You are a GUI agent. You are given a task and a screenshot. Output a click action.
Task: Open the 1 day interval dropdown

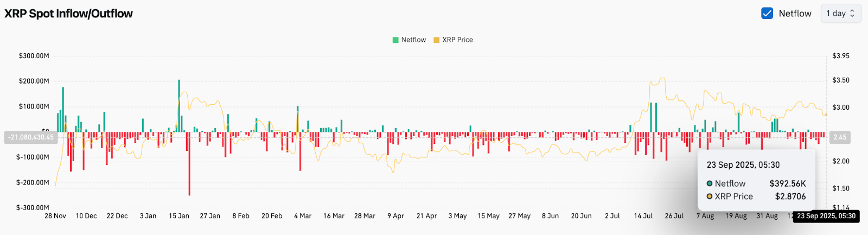tap(840, 14)
